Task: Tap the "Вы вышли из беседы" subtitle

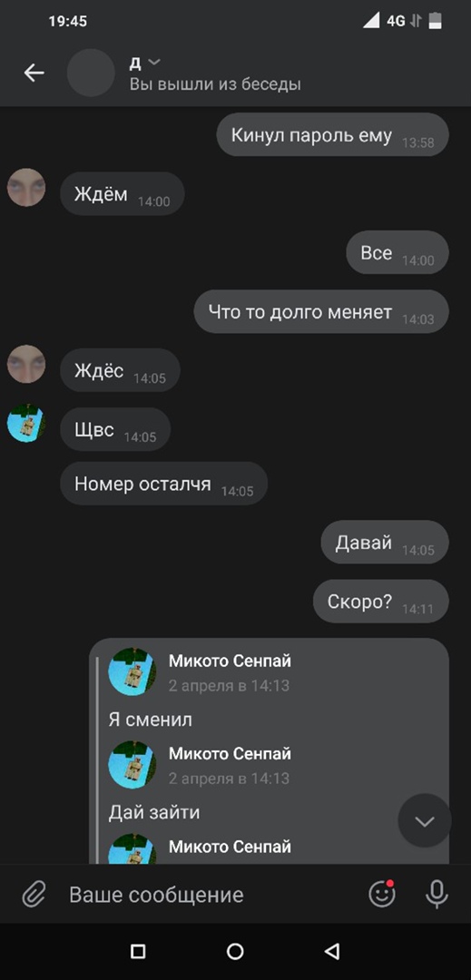Action: (215, 84)
